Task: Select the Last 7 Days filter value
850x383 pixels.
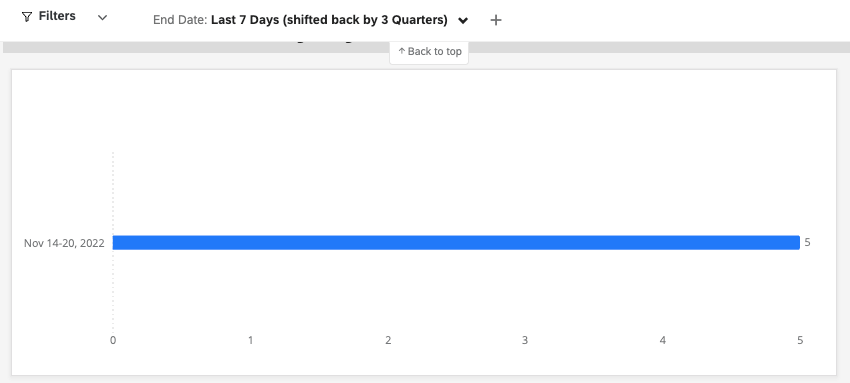Action: coord(329,20)
